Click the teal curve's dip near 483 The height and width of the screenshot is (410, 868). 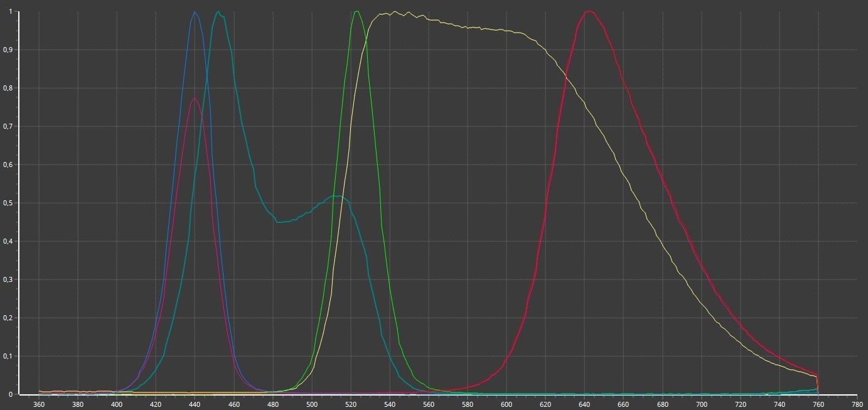(x=279, y=222)
